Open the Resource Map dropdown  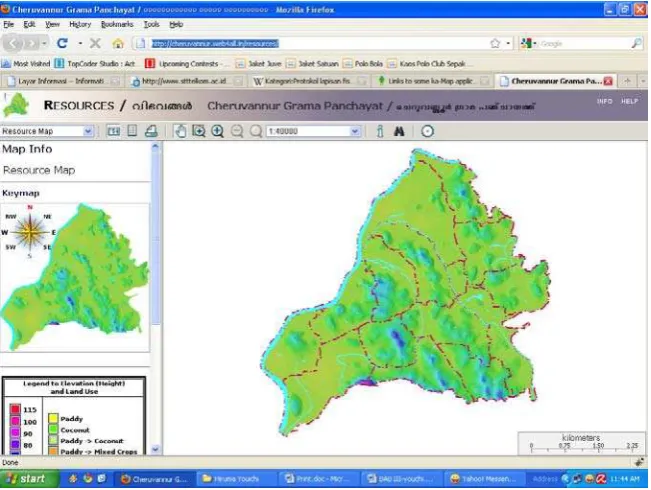pos(47,132)
